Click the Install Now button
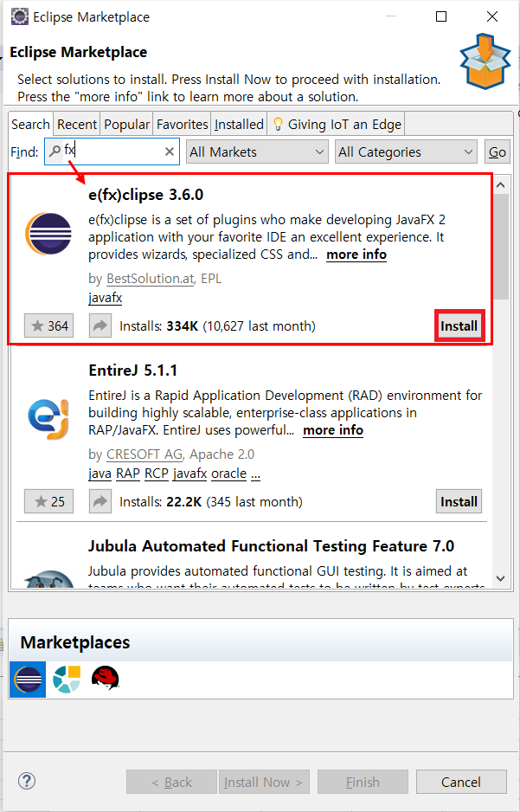This screenshot has width=520, height=812. point(264,782)
